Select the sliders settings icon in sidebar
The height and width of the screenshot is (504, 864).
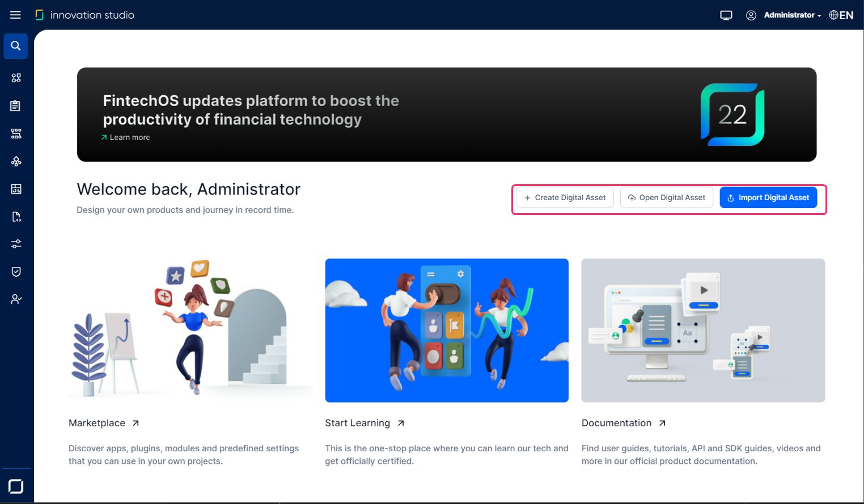pyautogui.click(x=16, y=244)
